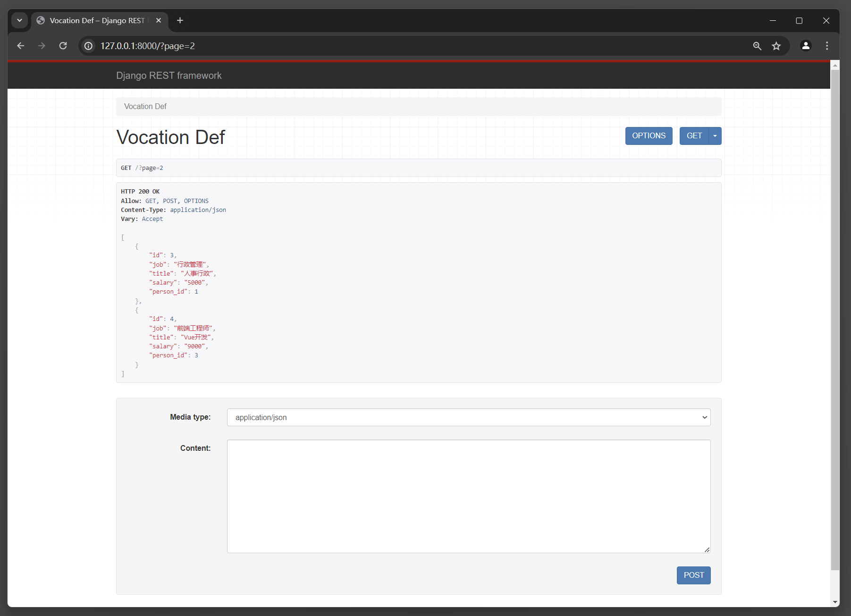This screenshot has width=851, height=616.
Task: Click the Vocation Def page heading
Action: pyautogui.click(x=170, y=137)
